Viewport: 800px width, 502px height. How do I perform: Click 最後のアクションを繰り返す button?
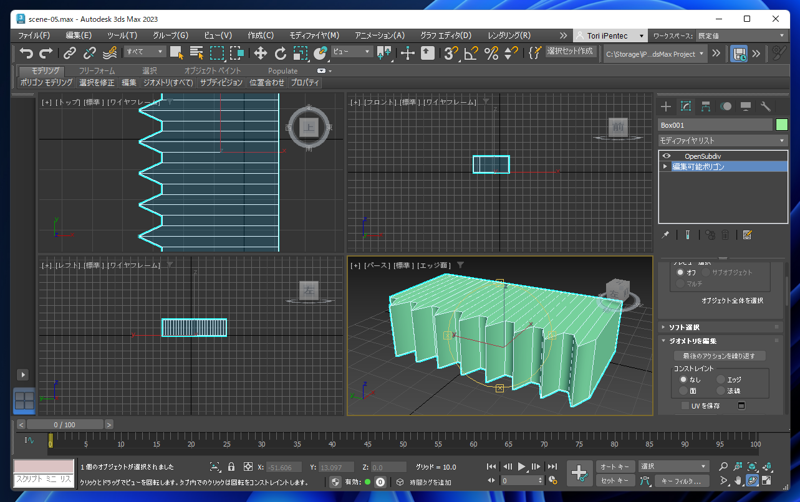pos(719,356)
